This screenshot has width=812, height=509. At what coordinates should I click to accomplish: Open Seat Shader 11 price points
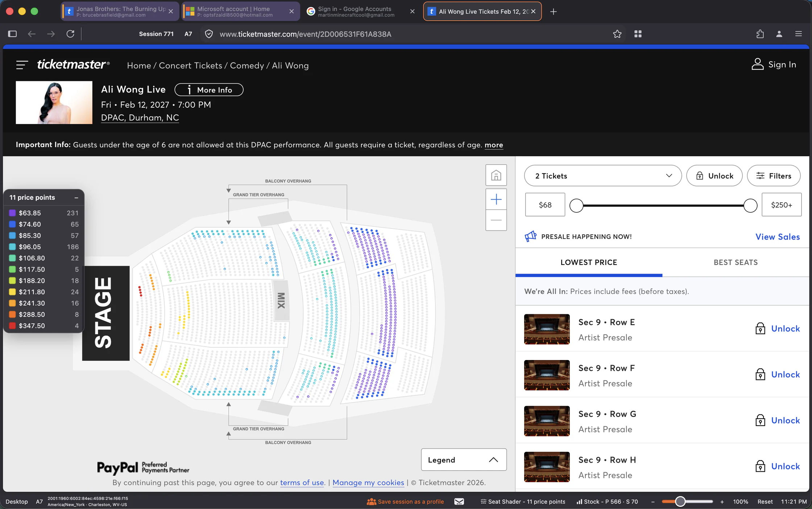point(523,501)
